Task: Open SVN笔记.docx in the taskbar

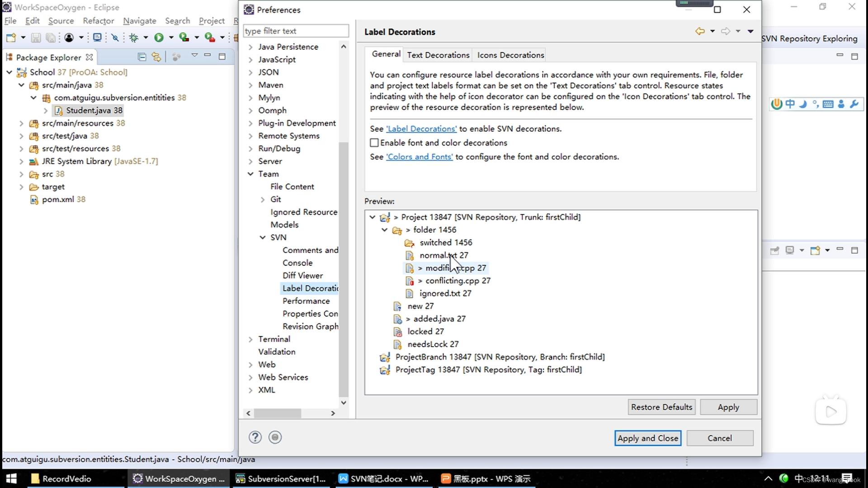Action: click(x=384, y=479)
